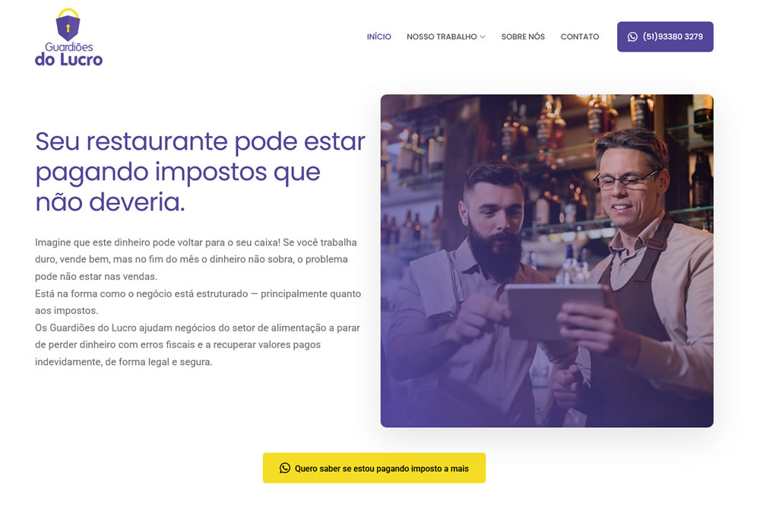Open the NOSSO TRABALHO menu
The image size is (760, 532).
pyautogui.click(x=442, y=36)
